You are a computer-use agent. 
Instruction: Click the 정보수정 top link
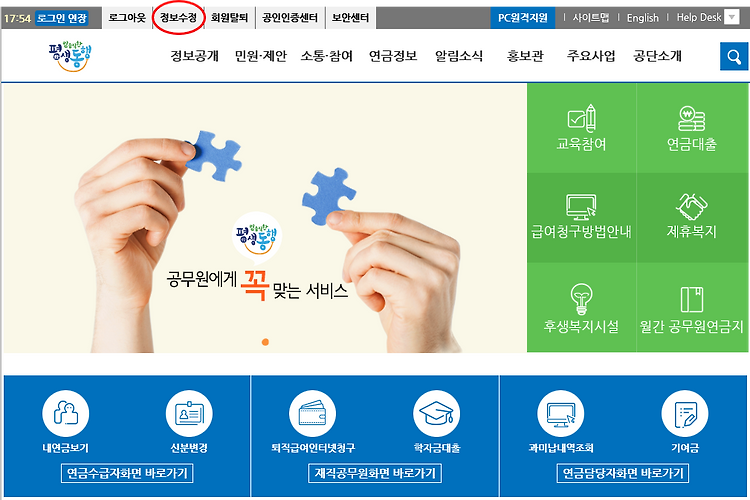(178, 18)
